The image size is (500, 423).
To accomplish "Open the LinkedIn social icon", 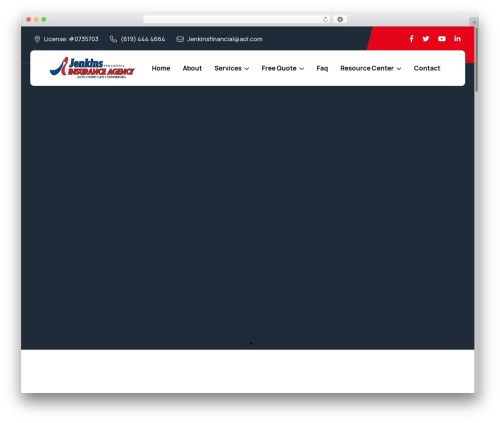I will pyautogui.click(x=457, y=38).
